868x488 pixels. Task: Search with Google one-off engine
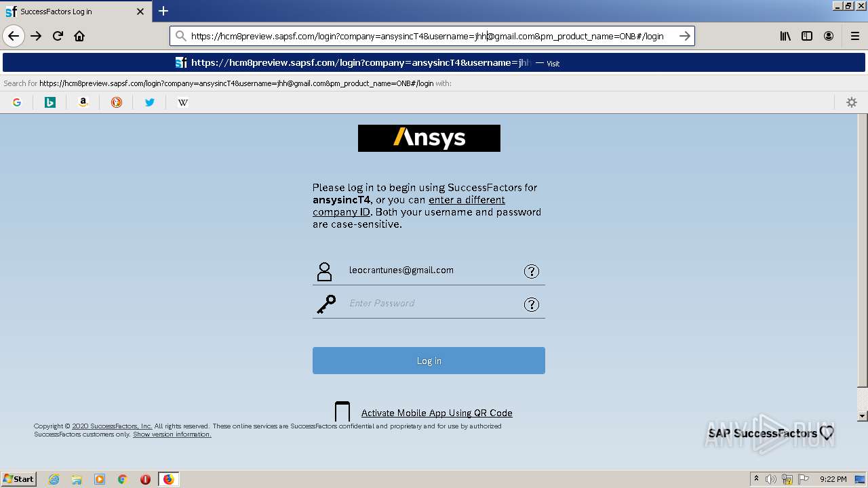click(x=17, y=102)
